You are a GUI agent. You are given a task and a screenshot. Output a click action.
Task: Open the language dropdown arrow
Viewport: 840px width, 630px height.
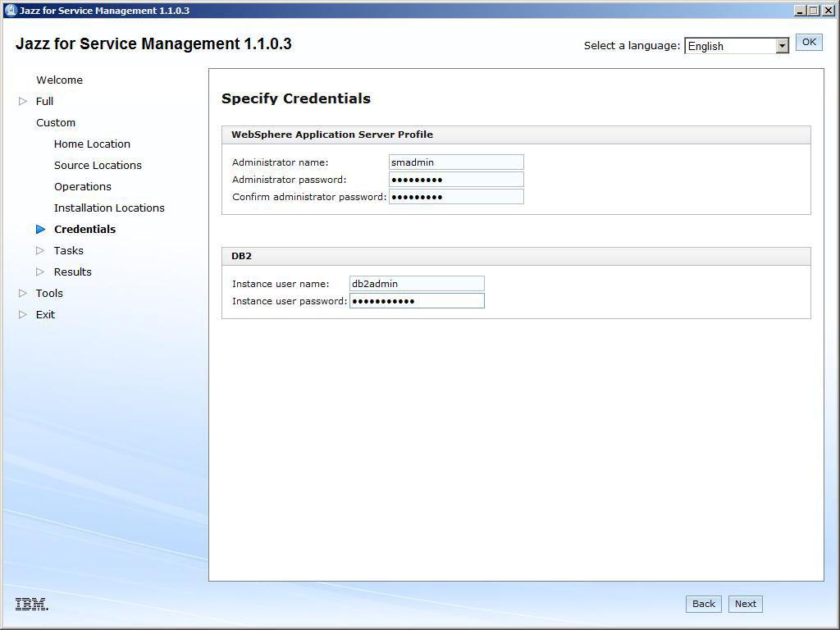tap(782, 46)
